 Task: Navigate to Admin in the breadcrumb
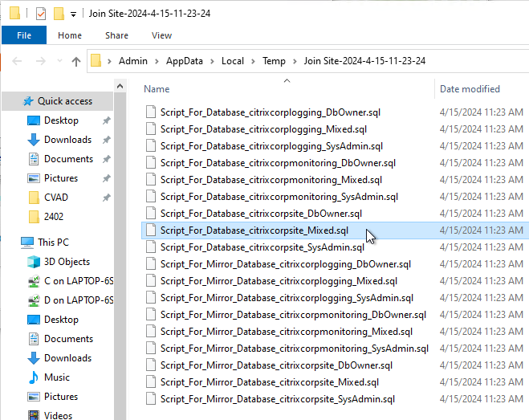pos(133,61)
